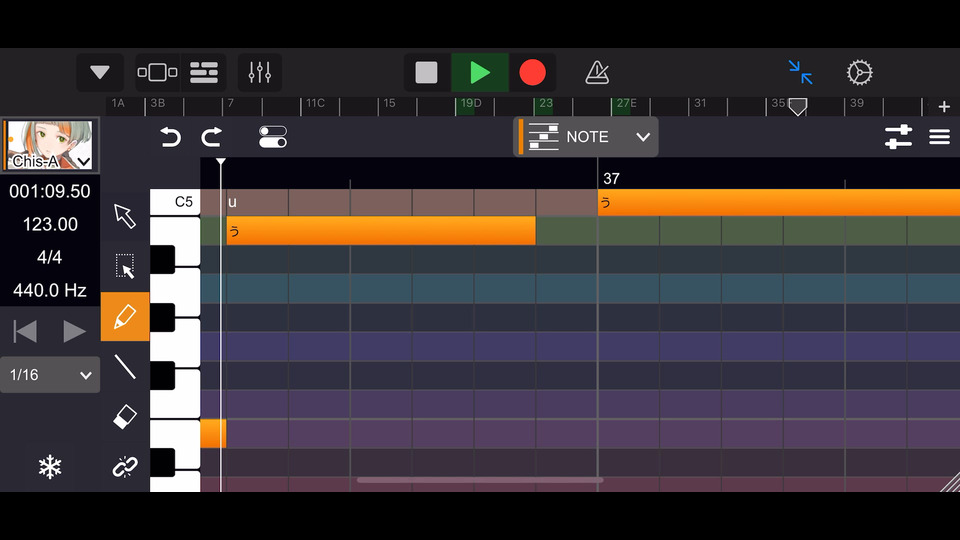Choose the line tool
The height and width of the screenshot is (540, 960).
click(x=125, y=367)
